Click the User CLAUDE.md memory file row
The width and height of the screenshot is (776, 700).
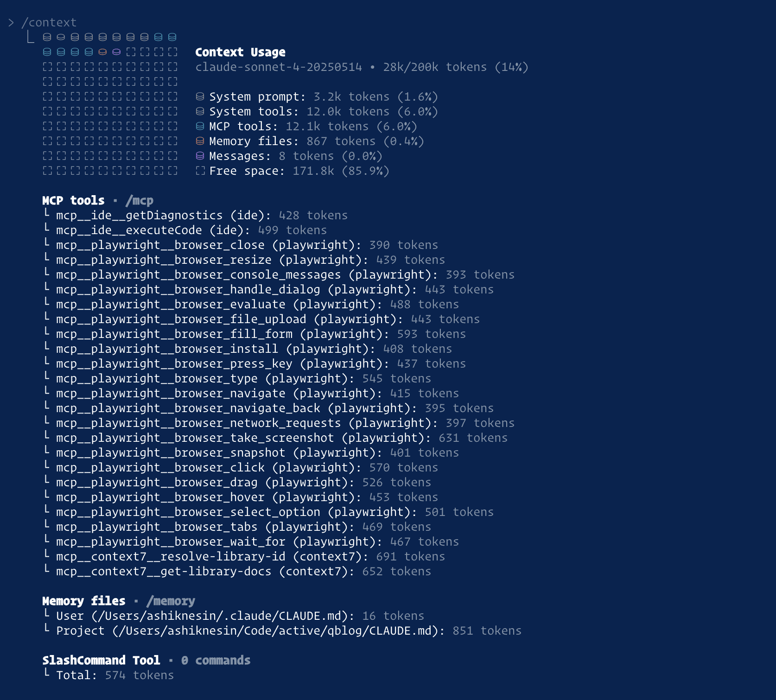[x=234, y=616]
